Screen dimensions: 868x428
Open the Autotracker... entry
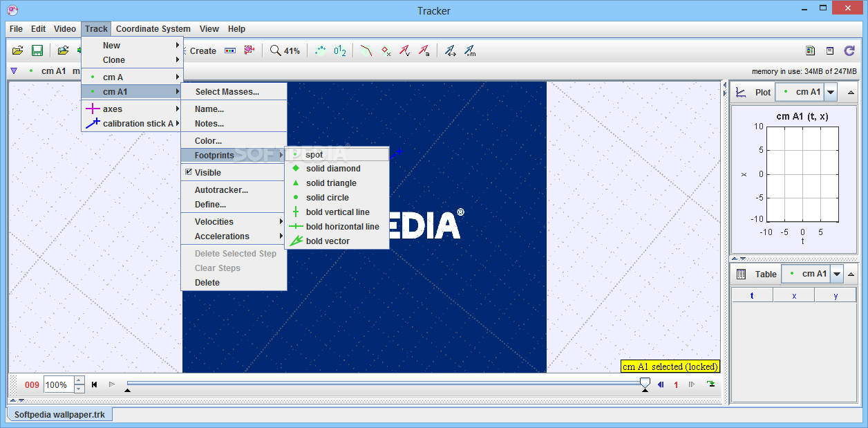pos(234,190)
